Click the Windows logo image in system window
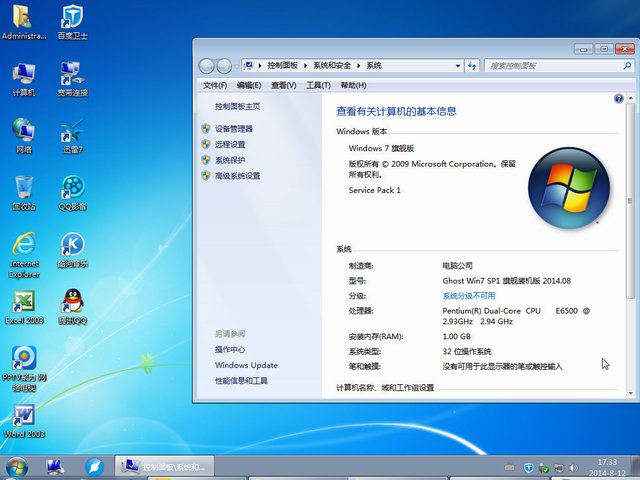The image size is (640, 480). [569, 188]
